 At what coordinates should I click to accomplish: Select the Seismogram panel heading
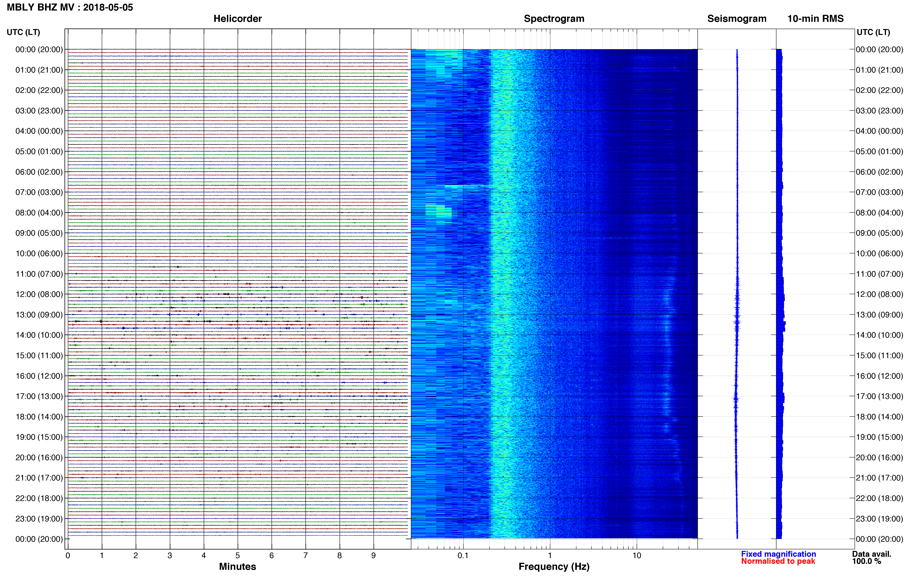click(x=736, y=19)
